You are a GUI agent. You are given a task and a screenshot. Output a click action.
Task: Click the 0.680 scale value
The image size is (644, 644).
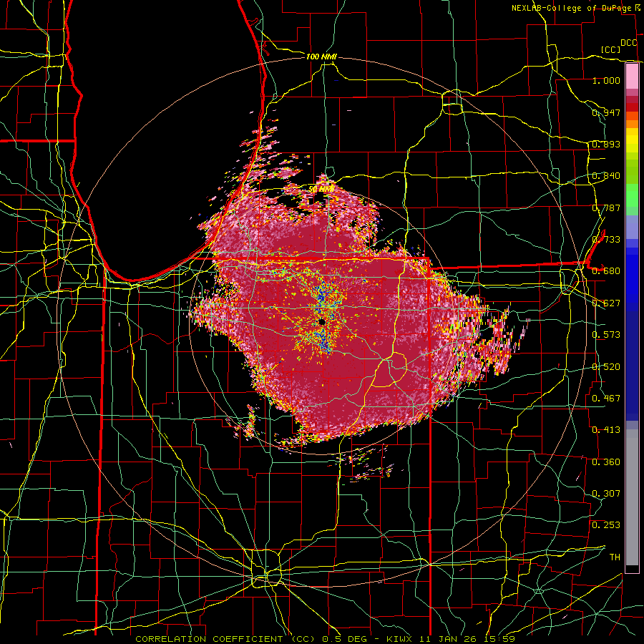[x=606, y=271]
